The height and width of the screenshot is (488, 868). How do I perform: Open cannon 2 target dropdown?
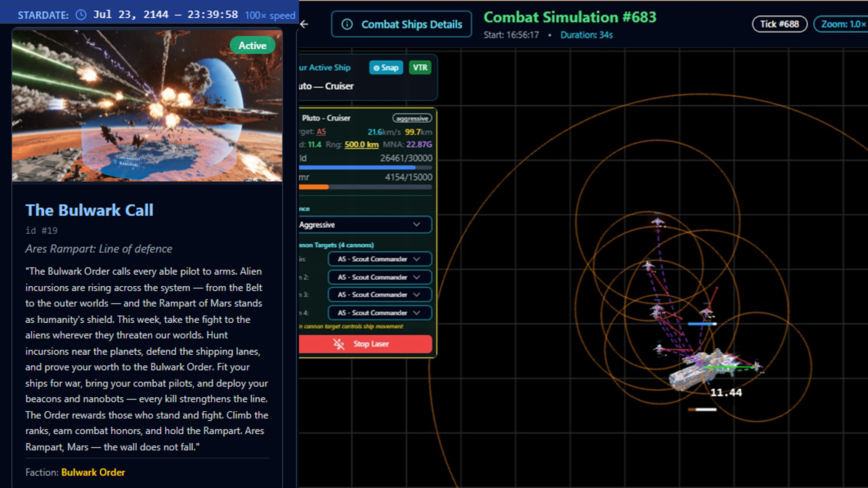click(x=380, y=277)
